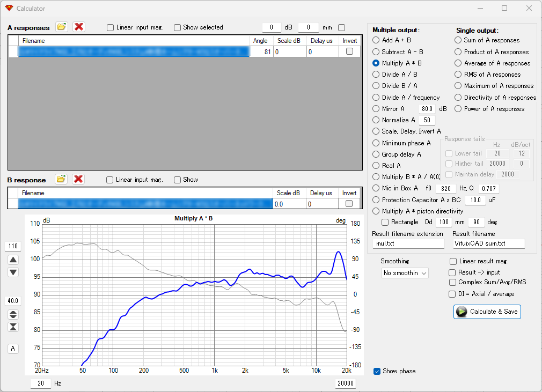
Task: Click the up arrow below 110 field
Action: click(13, 260)
